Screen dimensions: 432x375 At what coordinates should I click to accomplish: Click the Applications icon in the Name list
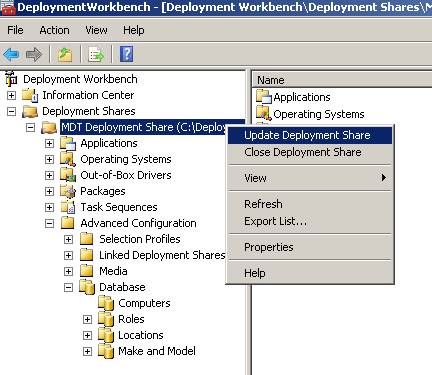point(264,97)
